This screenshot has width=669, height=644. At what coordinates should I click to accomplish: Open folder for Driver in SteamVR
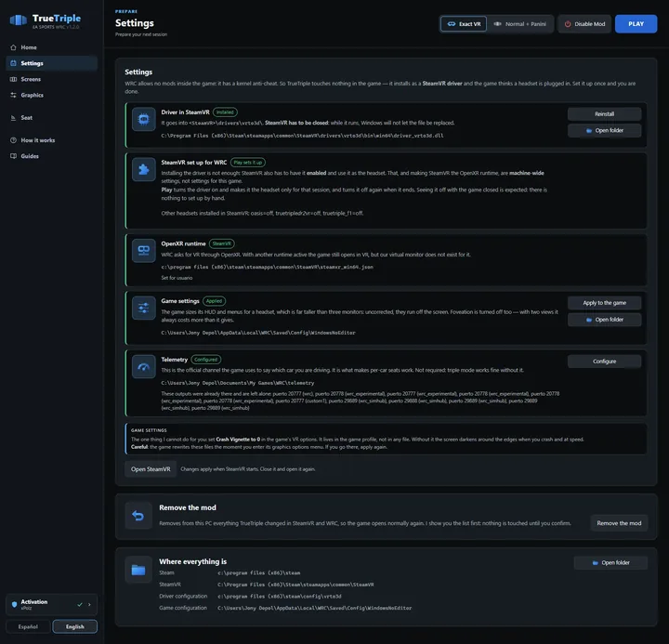tap(604, 131)
